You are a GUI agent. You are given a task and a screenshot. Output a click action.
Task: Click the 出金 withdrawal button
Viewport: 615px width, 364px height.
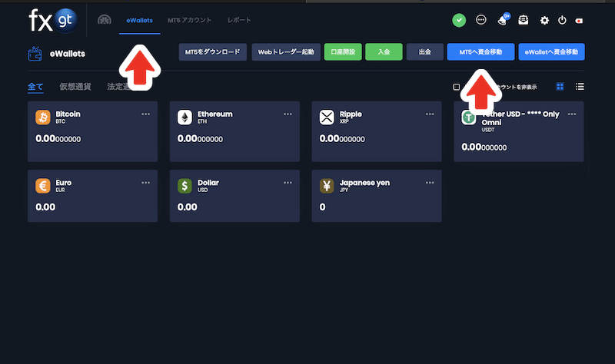coord(425,51)
